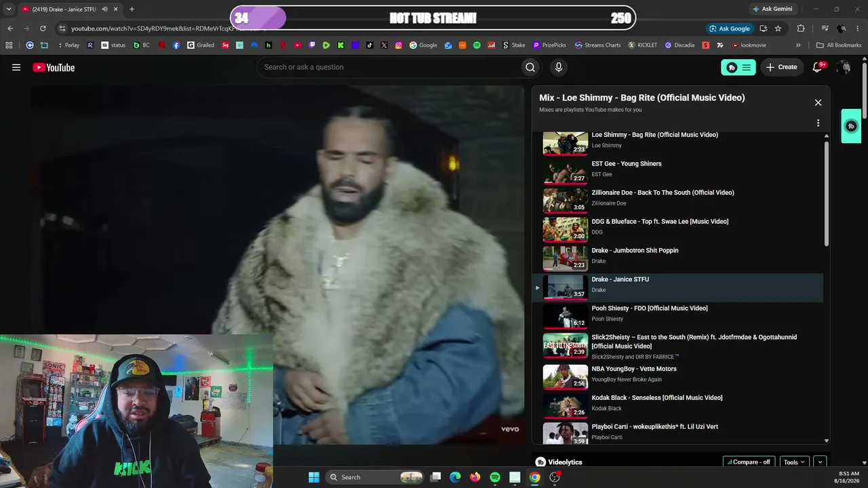Open the mix playlist three-dot options
This screenshot has height=488, width=868.
[818, 123]
